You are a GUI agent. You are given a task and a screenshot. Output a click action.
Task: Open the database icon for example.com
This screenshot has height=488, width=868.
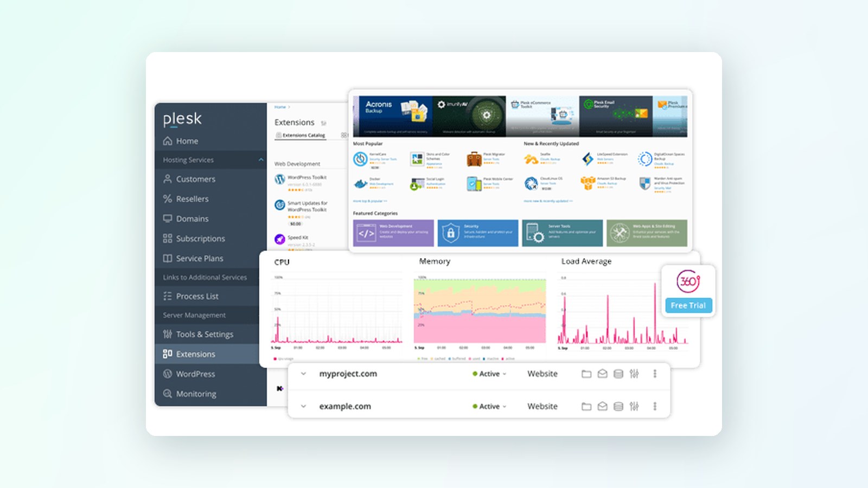[x=618, y=406]
